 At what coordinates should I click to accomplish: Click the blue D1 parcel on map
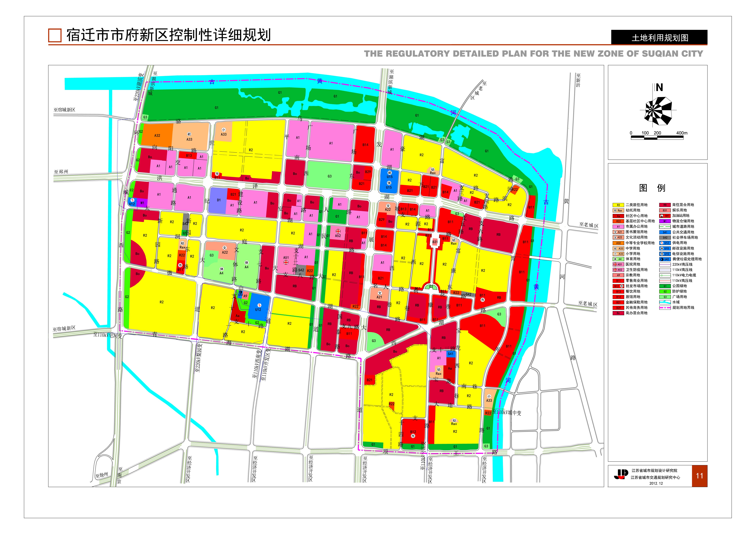(218, 200)
